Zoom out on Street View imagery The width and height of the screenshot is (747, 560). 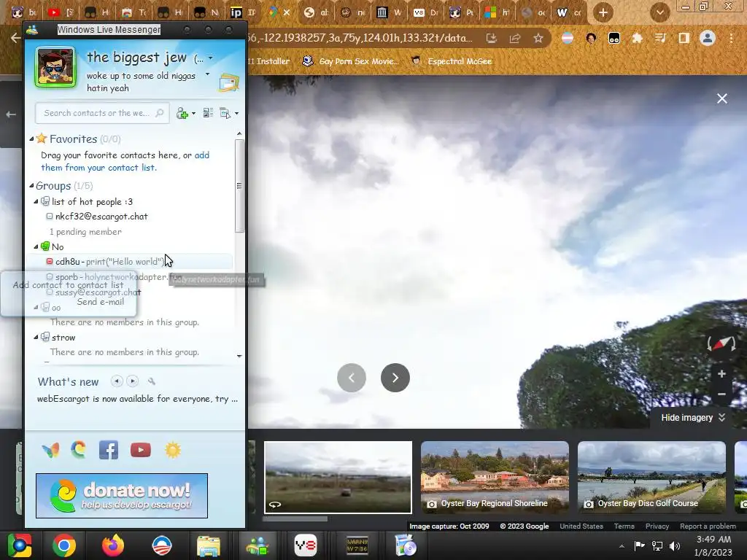click(x=721, y=394)
